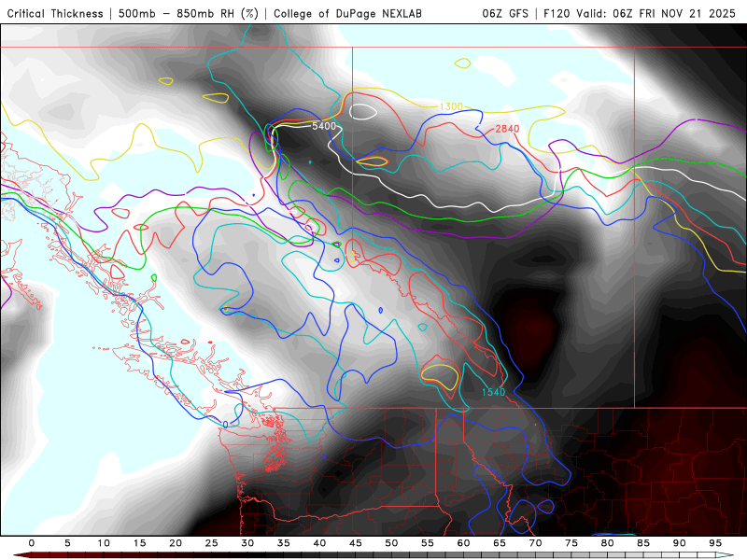Click the 'F120 Valid: 06Z FRI NOV 21 2025' text
Viewport: 747px width, 560px height.
(x=640, y=13)
